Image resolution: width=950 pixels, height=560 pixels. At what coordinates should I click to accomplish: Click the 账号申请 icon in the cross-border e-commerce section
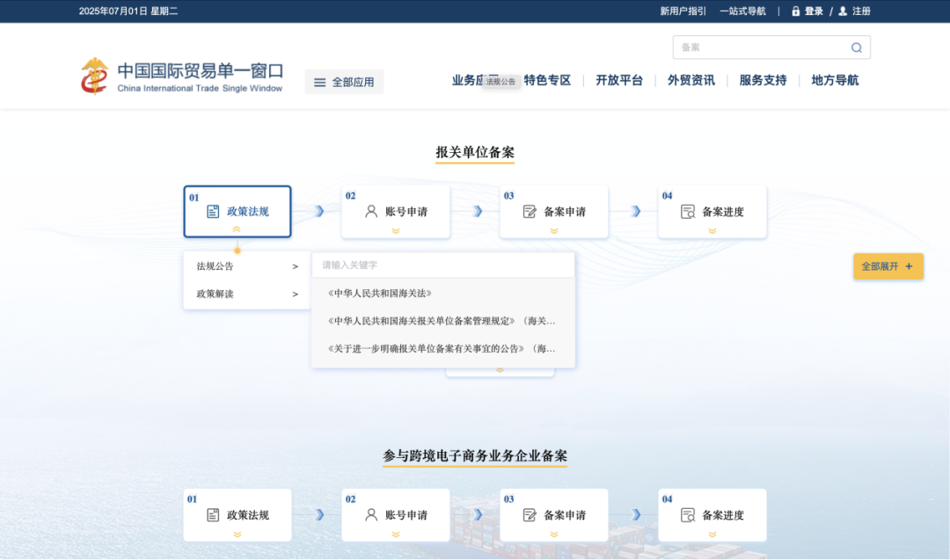click(x=370, y=514)
